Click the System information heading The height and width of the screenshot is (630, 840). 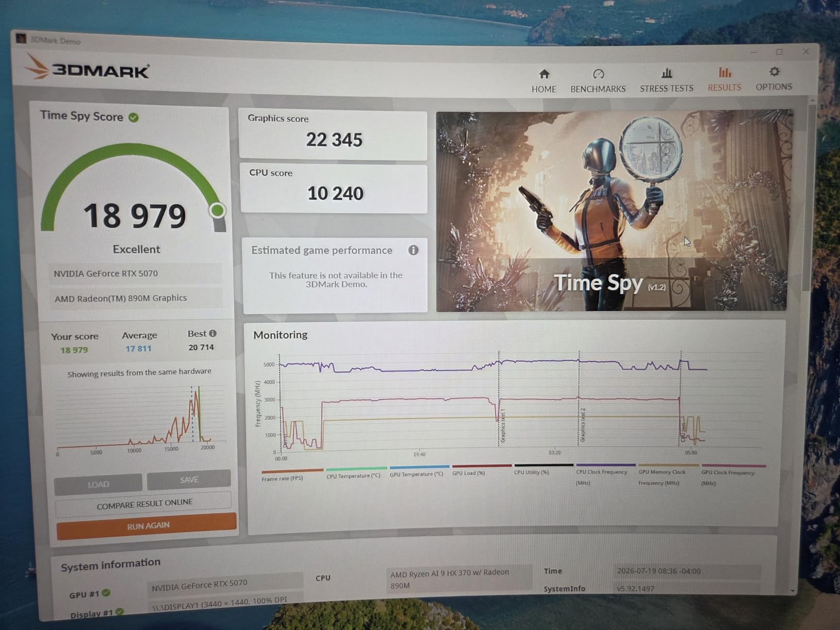[111, 565]
